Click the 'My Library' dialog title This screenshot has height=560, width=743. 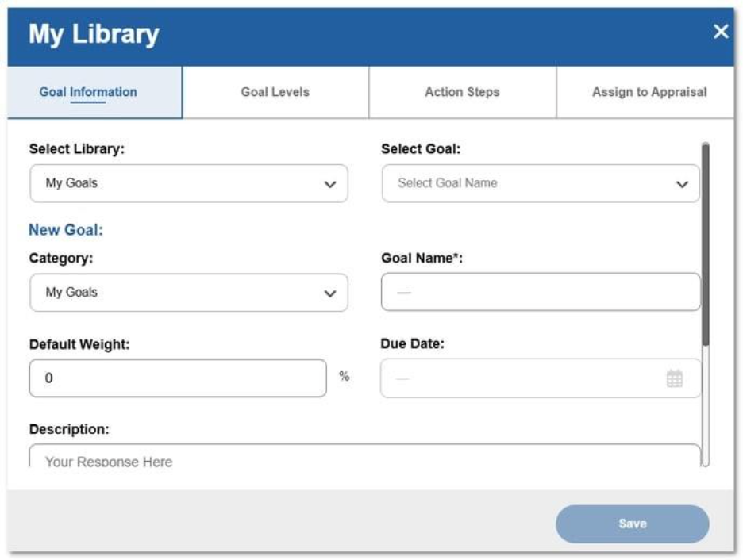[x=94, y=34]
